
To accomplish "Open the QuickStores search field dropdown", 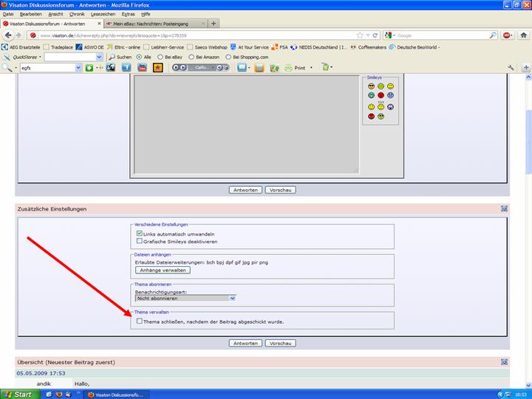I will click(x=99, y=57).
